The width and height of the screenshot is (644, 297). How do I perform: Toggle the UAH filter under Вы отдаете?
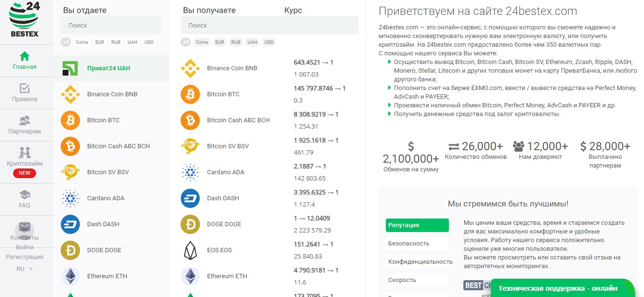point(132,42)
